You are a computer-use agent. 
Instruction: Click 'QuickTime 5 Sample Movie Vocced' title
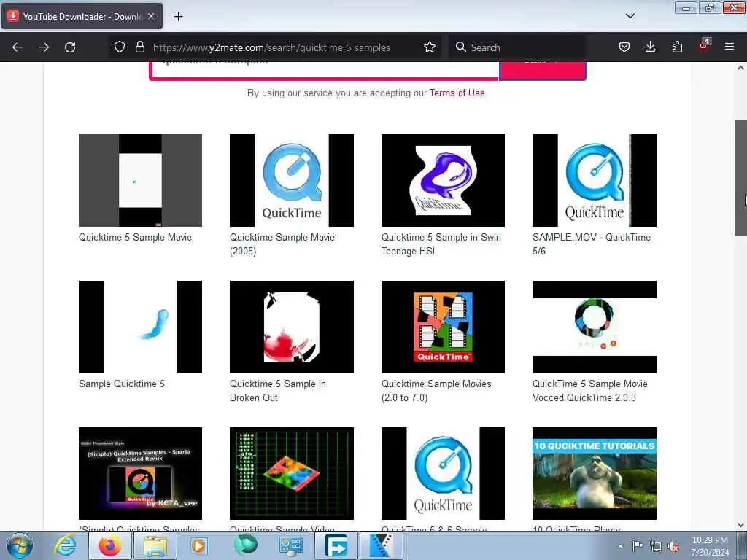pyautogui.click(x=589, y=391)
